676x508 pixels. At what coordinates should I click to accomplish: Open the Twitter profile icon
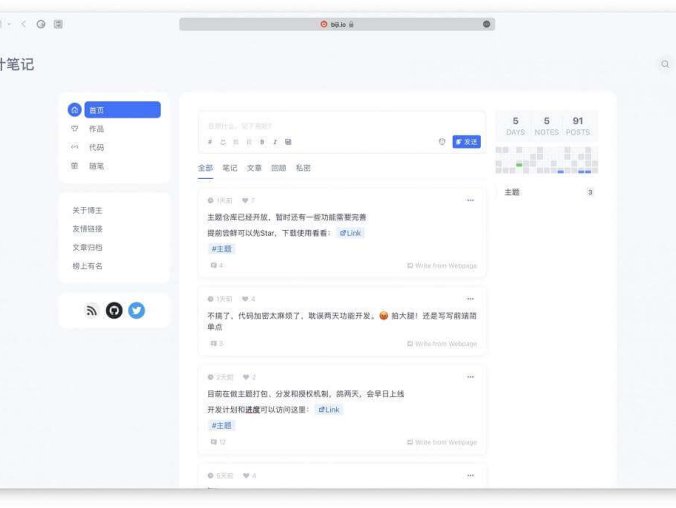point(137,310)
